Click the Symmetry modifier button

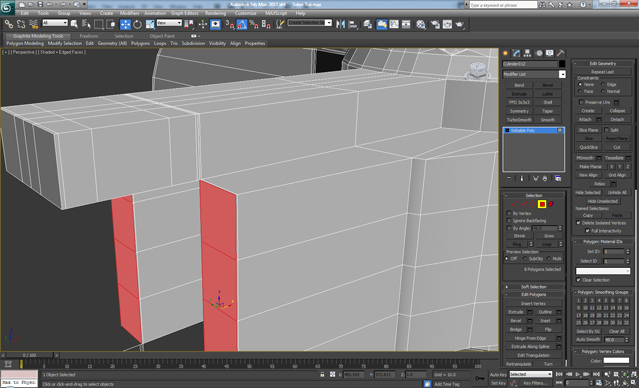click(x=519, y=111)
